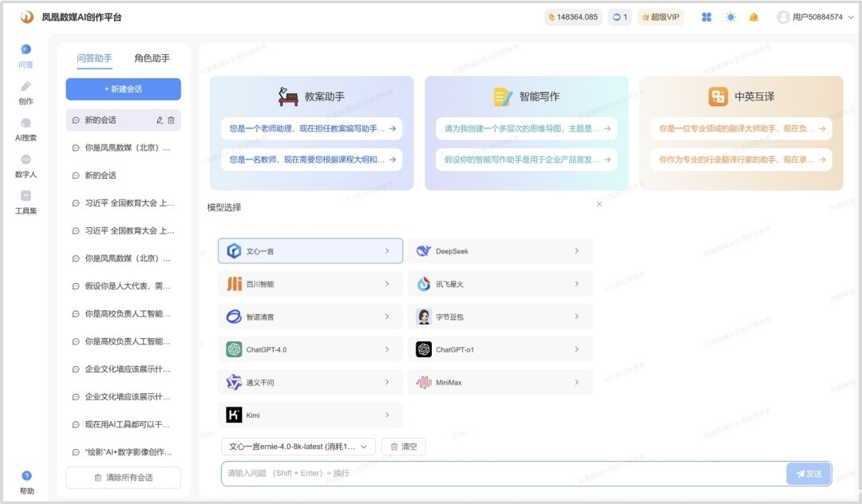Delete the selected 新的会话 with the trash icon
Screen dimensions: 862x504
(x=171, y=120)
